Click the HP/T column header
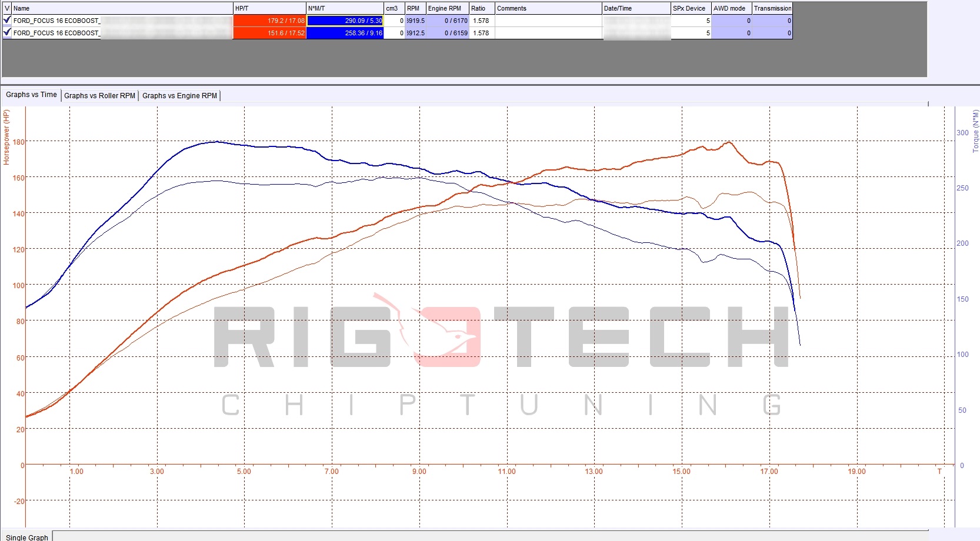 click(269, 8)
